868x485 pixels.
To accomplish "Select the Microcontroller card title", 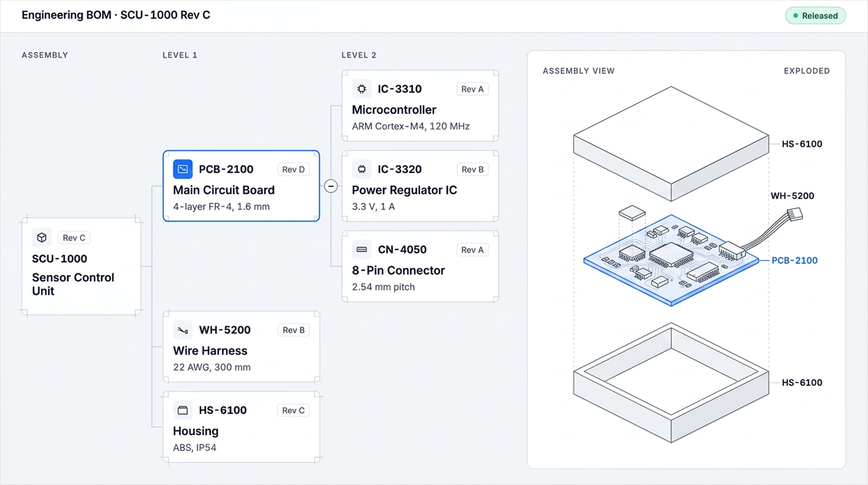I will pos(394,110).
